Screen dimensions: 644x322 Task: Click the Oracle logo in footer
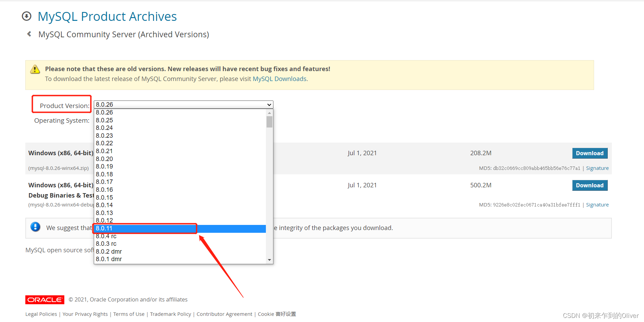45,300
